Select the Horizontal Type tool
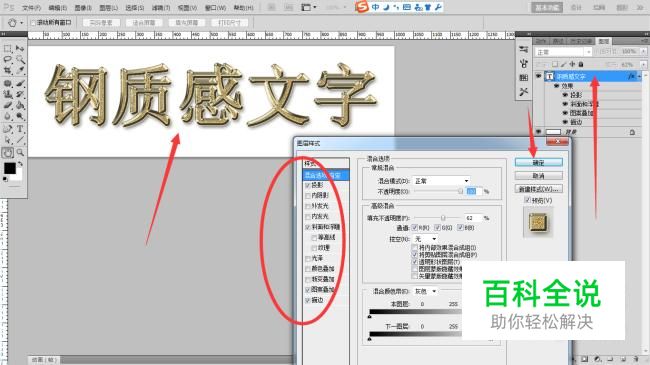This screenshot has width=650, height=365. (x=20, y=129)
